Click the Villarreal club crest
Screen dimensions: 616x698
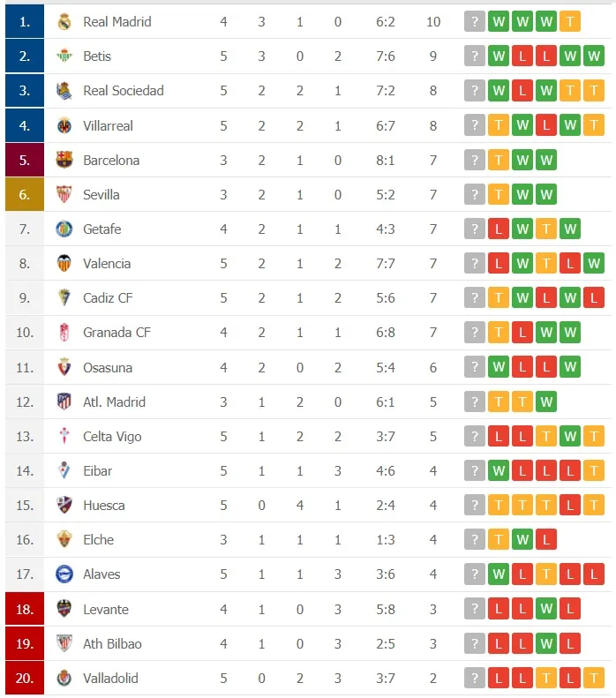64,125
